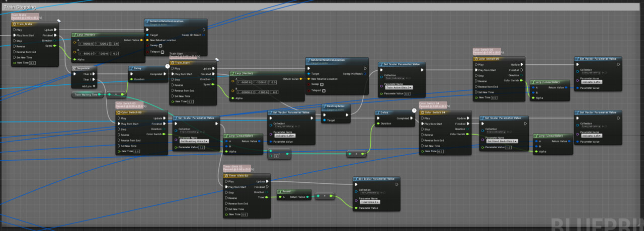644x231 pixels.
Task: Click Finished output pin on Train_Brake
Action: point(56,35)
